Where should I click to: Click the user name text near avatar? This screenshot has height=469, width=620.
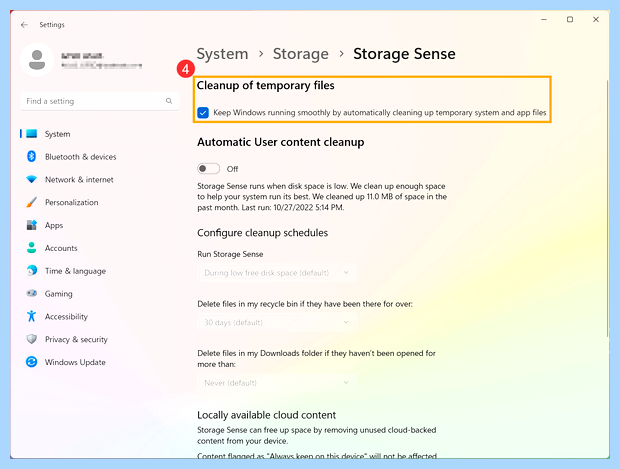82,56
